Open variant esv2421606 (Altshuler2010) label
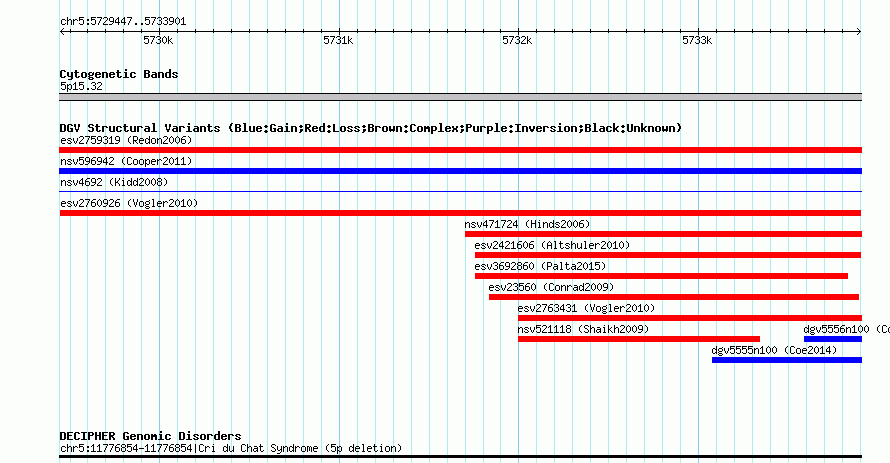The width and height of the screenshot is (890, 463). pyautogui.click(x=552, y=245)
